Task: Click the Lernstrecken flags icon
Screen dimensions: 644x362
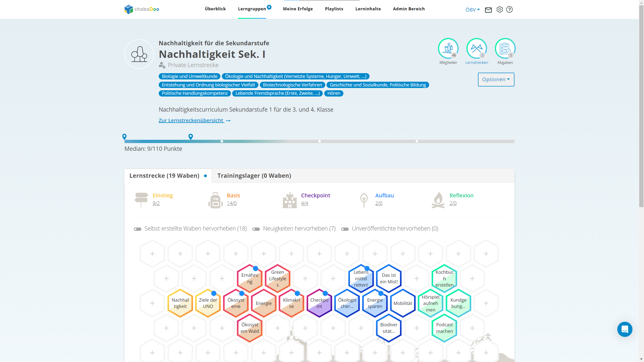Action: (x=477, y=48)
